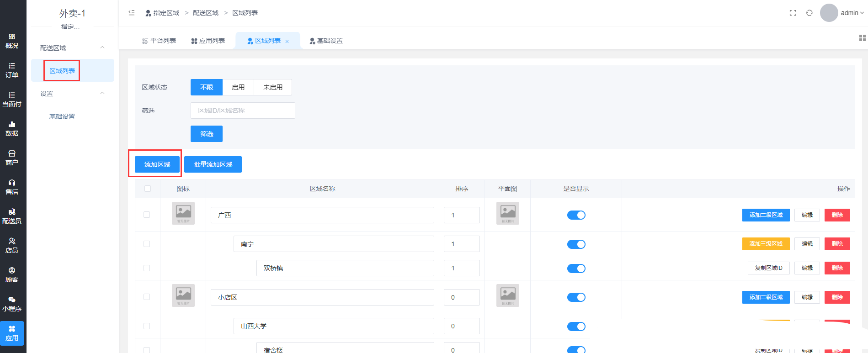Screen dimensions: 868x353
Task: Click the refresh icon in header
Action: (x=809, y=13)
